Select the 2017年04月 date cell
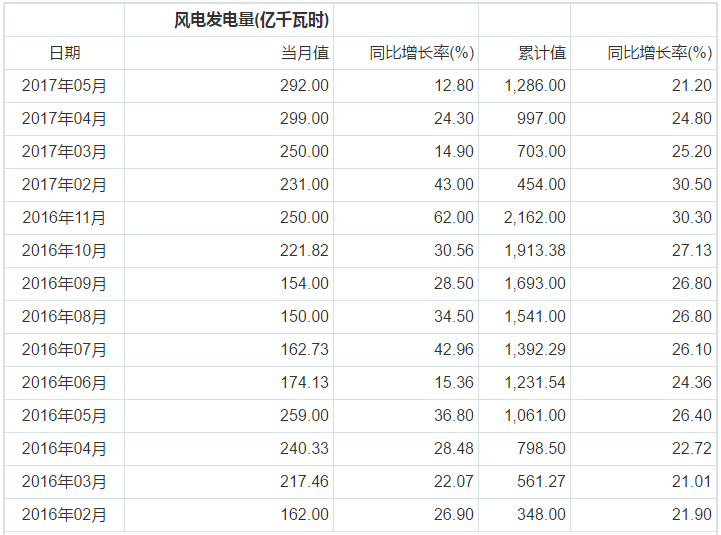The height and width of the screenshot is (535, 721). (64, 119)
